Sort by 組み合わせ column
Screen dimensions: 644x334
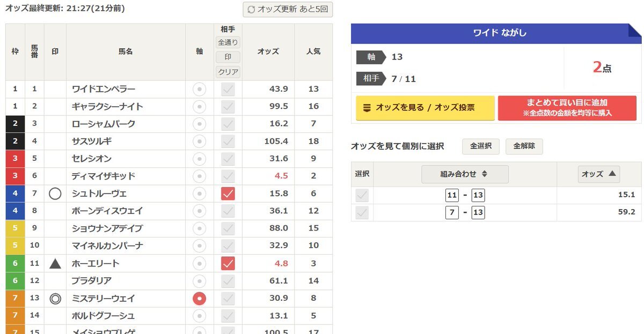[465, 174]
